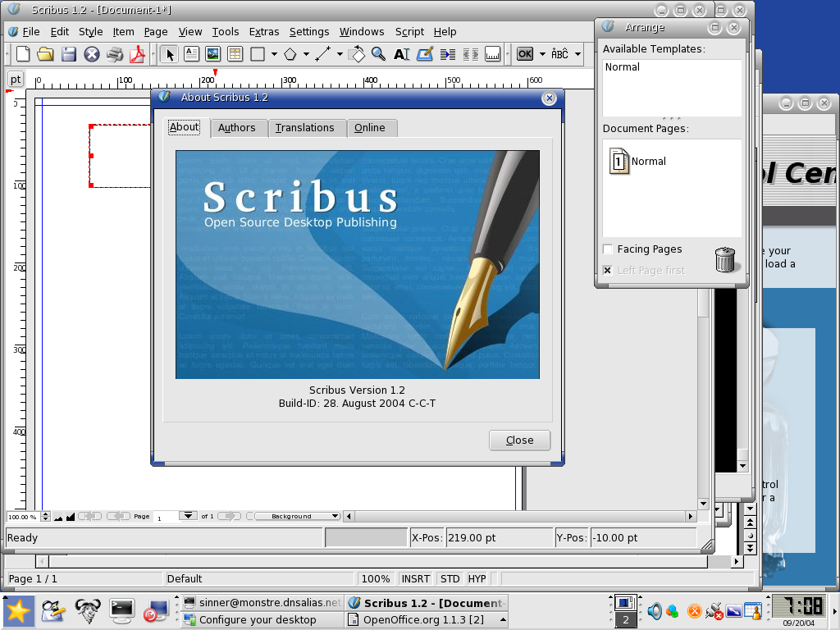Open the polygon tool dropdown arrow
This screenshot has height=630, width=840.
[306, 54]
